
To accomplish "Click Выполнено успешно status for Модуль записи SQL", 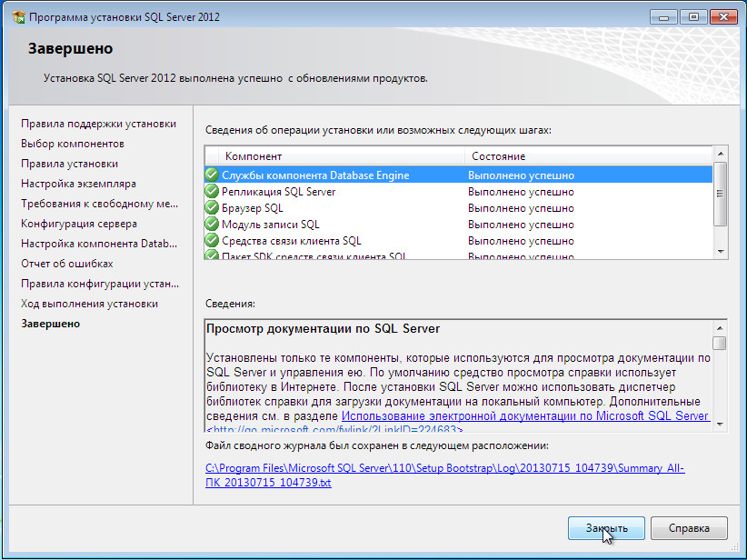I will (x=521, y=225).
